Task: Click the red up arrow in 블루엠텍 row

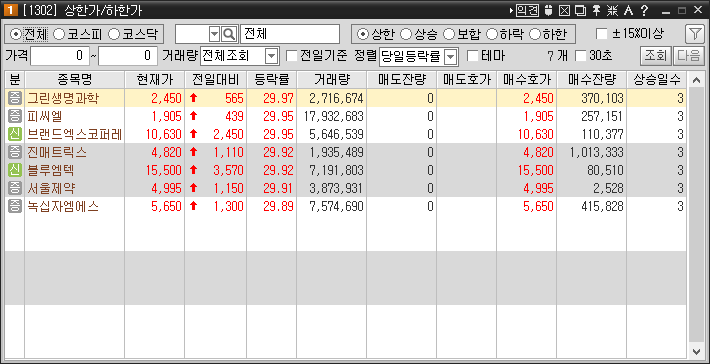Action: pyautogui.click(x=194, y=170)
